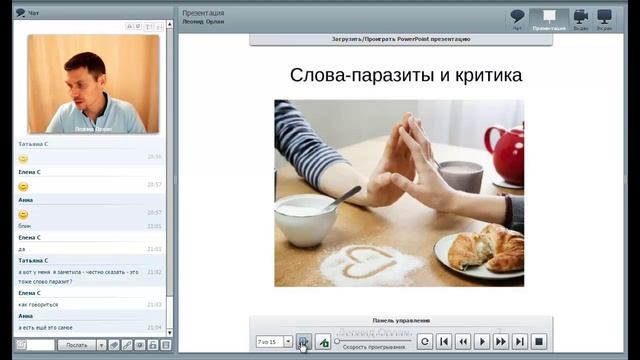The width and height of the screenshot is (640, 360).
Task: Click the green edit icon in control panel
Action: coord(323,342)
